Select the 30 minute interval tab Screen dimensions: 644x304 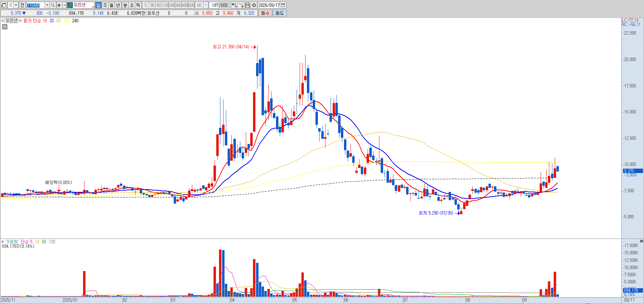[152, 5]
